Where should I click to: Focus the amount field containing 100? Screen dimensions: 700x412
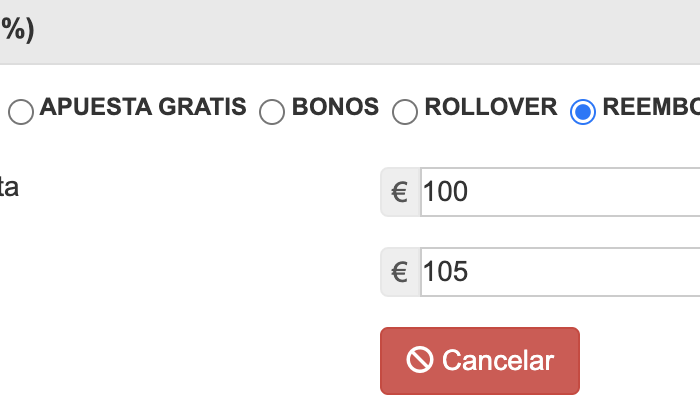click(560, 192)
